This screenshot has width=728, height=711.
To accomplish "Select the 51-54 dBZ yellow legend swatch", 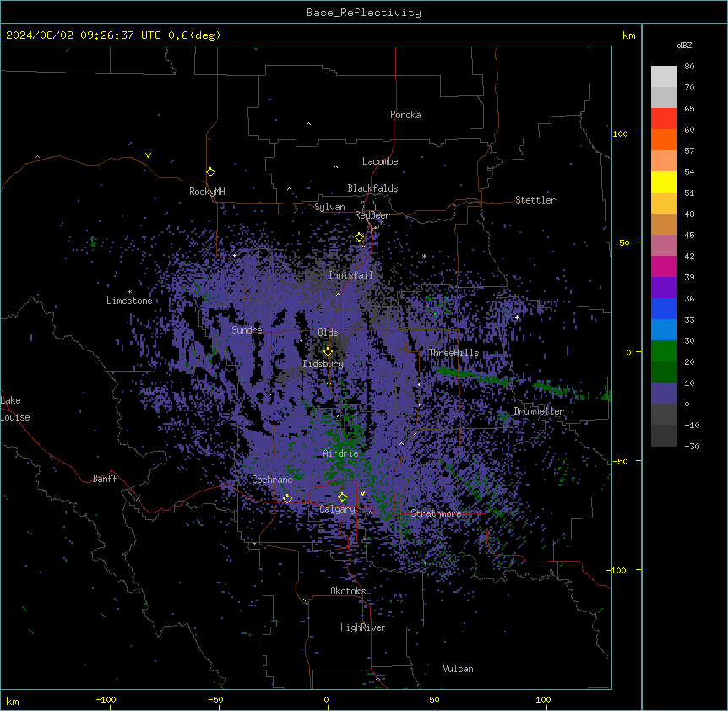I will tap(664, 182).
